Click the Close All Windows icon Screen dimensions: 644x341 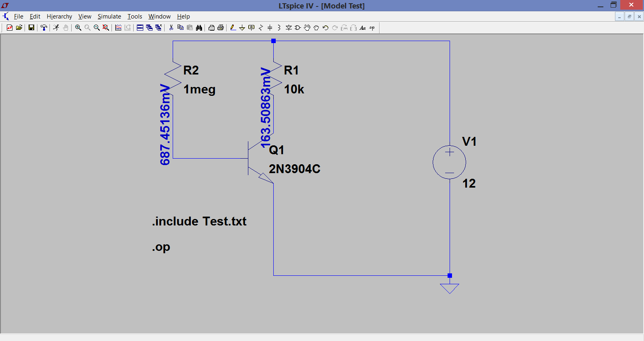coord(159,28)
